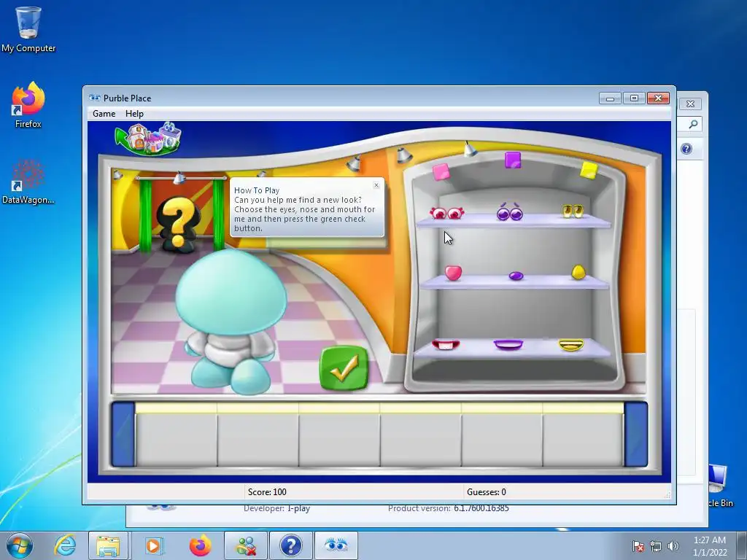Pick the pink eyes on the top shelf
The height and width of the screenshot is (560, 747).
[x=447, y=213]
